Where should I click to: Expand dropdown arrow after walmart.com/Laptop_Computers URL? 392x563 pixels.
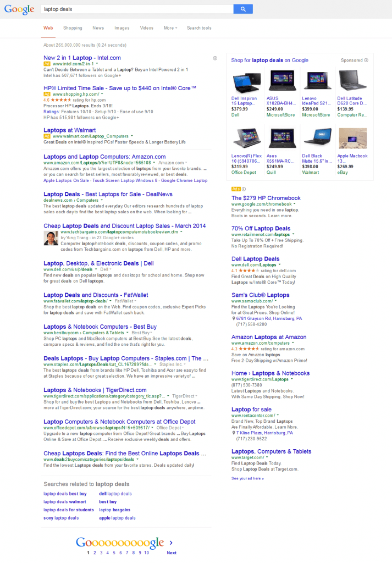[132, 136]
